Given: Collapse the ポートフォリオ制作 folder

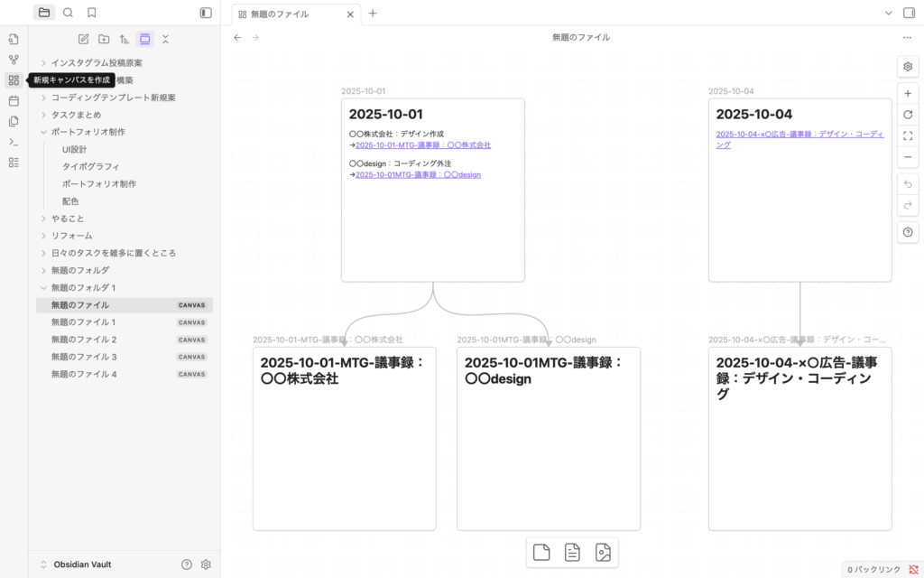Looking at the screenshot, I should [43, 132].
